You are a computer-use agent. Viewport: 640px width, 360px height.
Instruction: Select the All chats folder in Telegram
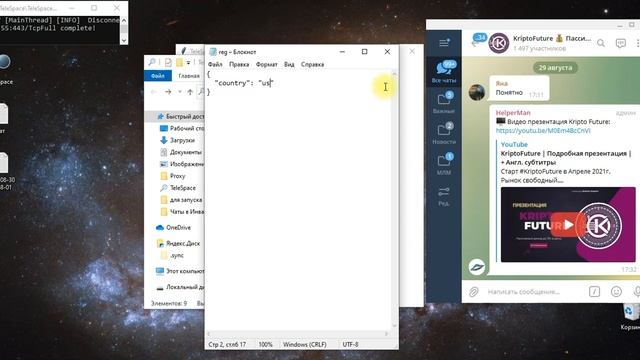444,71
